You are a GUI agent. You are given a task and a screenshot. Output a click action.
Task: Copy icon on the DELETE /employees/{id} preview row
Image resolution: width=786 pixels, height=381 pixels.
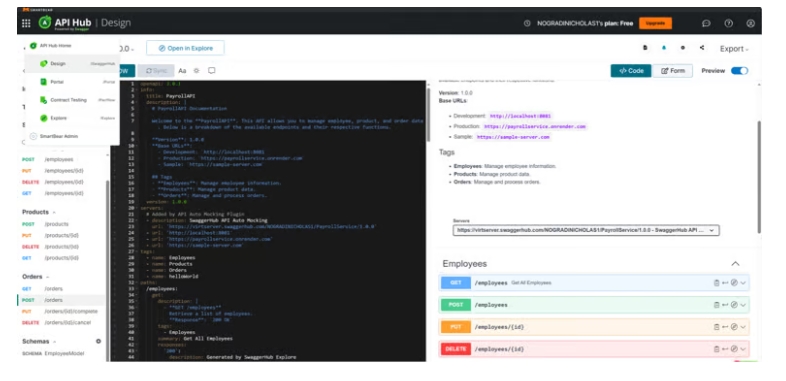click(716, 349)
